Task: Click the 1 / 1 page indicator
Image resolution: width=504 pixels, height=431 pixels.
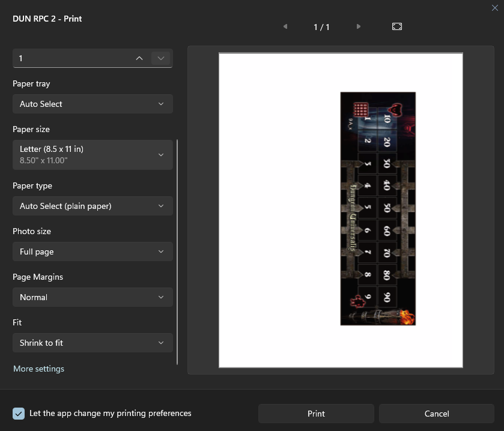Action: click(x=321, y=27)
